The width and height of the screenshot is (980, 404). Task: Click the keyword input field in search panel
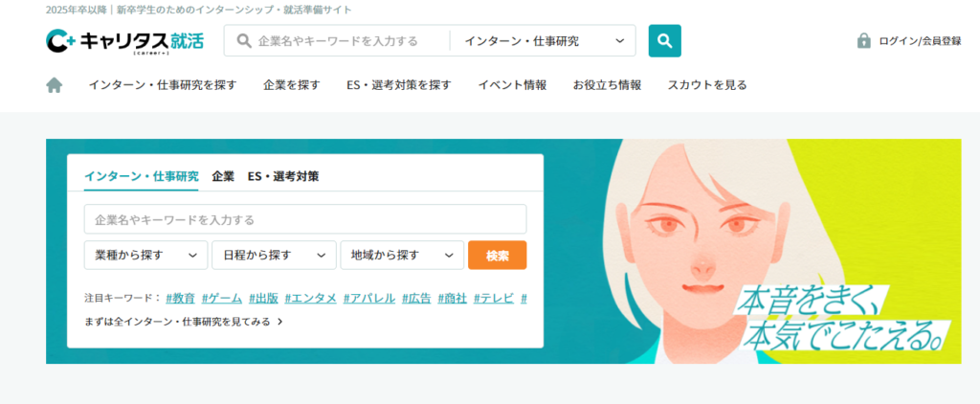coord(304,219)
